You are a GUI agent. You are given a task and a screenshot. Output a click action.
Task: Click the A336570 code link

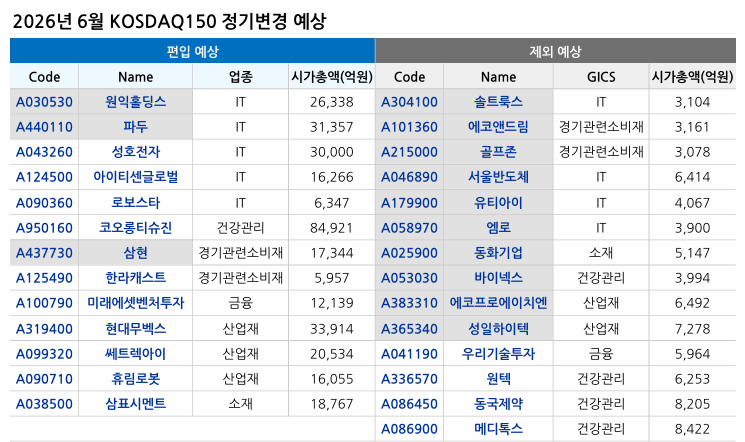click(409, 379)
